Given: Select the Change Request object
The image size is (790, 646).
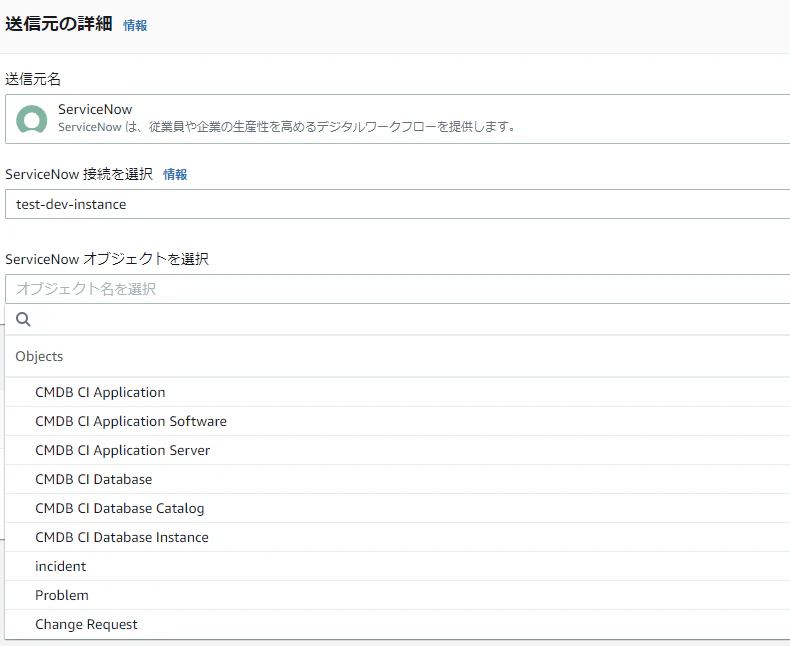Looking at the screenshot, I should click(x=398, y=624).
